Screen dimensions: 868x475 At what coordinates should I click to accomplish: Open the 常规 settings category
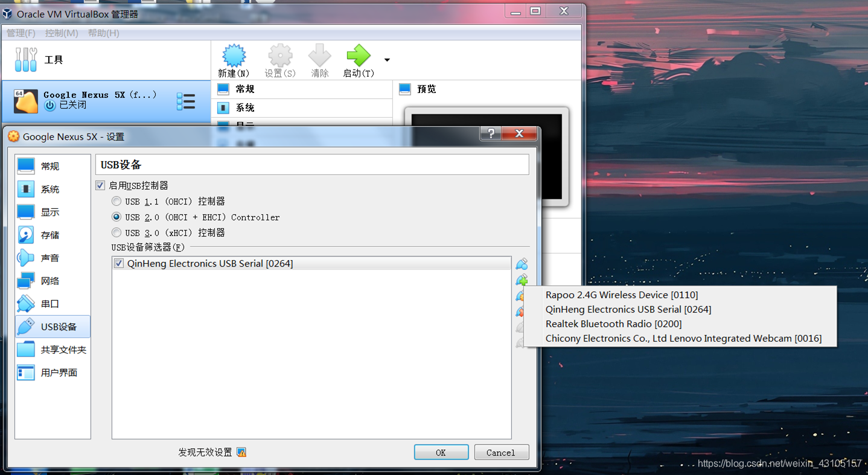tap(53, 166)
